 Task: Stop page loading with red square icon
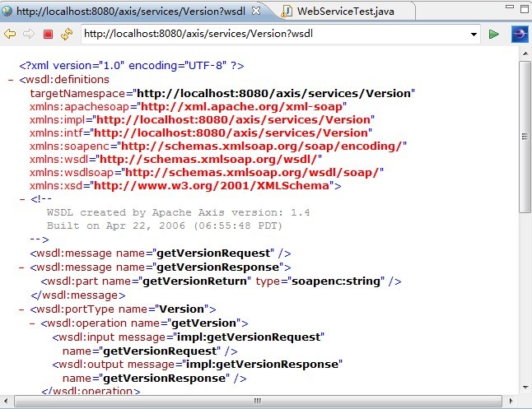coord(49,34)
